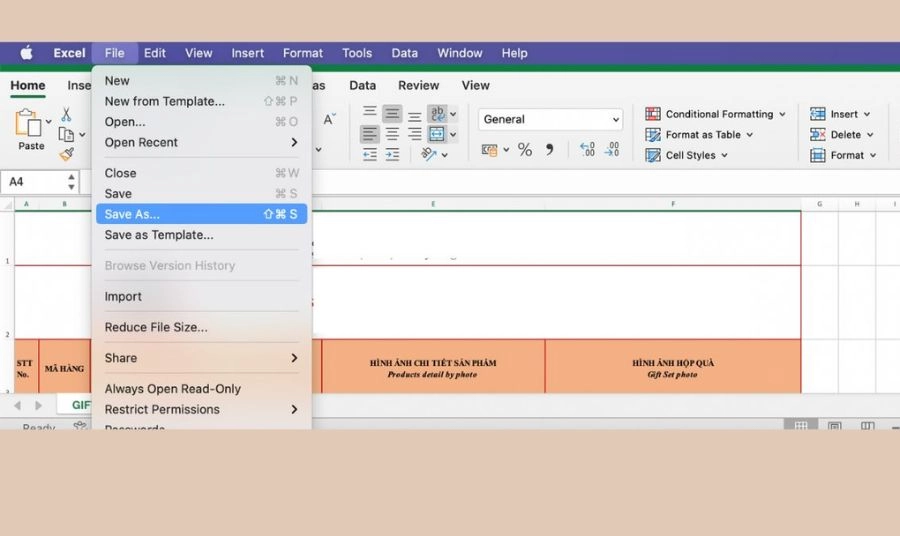Click the Conditional Formatting icon
Screen dimensions: 900x536
point(653,114)
